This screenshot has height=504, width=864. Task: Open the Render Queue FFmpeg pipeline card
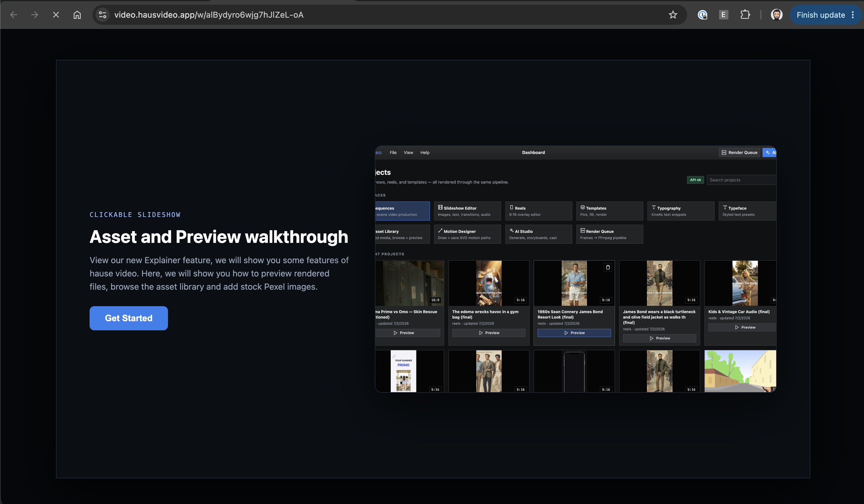[x=610, y=234]
